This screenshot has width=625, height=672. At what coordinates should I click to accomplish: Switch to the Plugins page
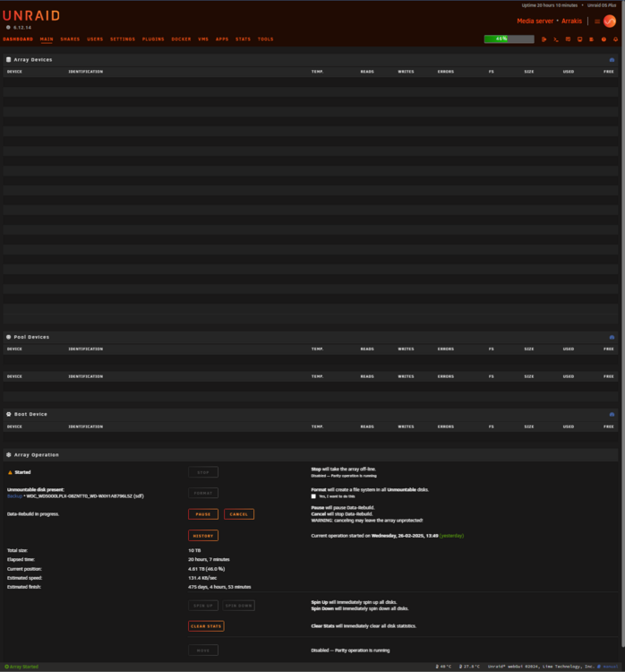point(153,39)
